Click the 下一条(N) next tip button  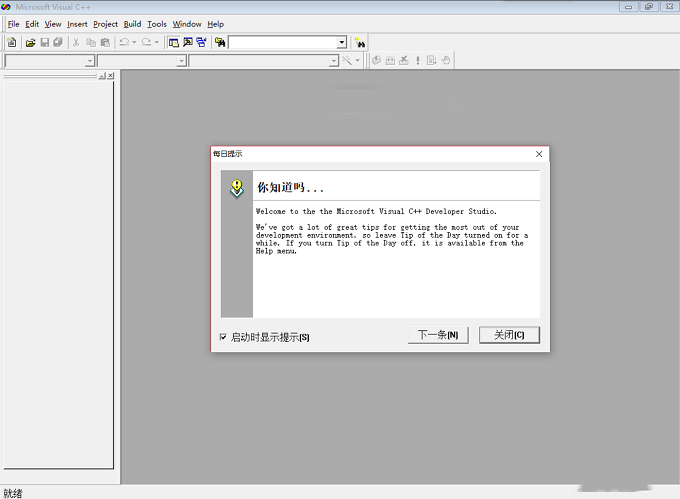click(x=438, y=335)
